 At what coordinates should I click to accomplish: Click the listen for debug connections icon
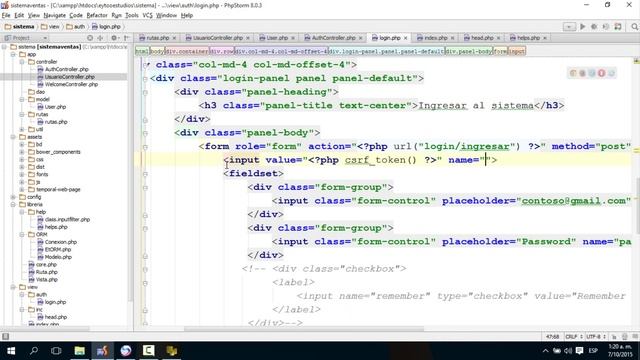618,27
